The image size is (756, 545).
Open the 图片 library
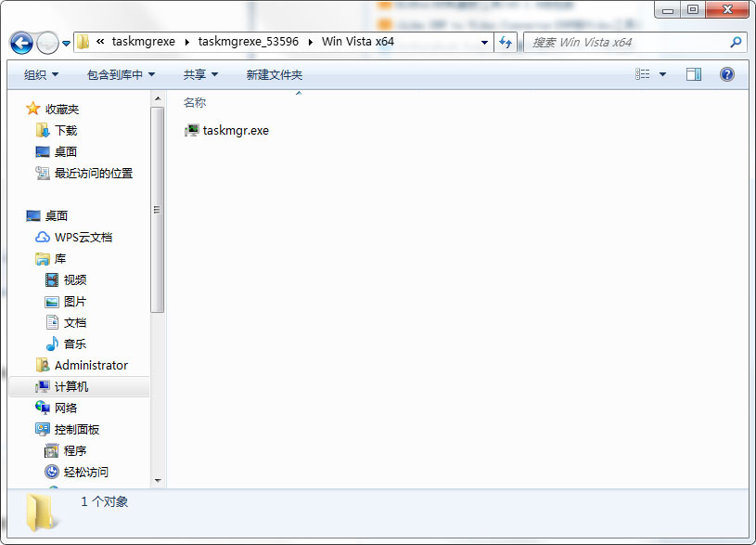75,302
